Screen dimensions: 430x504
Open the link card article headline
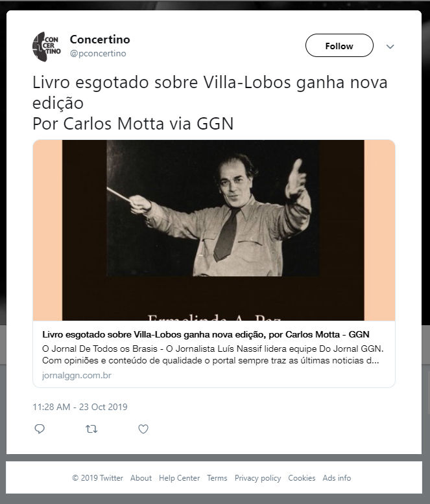pos(206,335)
